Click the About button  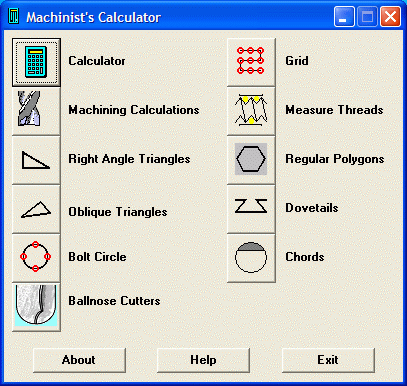(79, 360)
